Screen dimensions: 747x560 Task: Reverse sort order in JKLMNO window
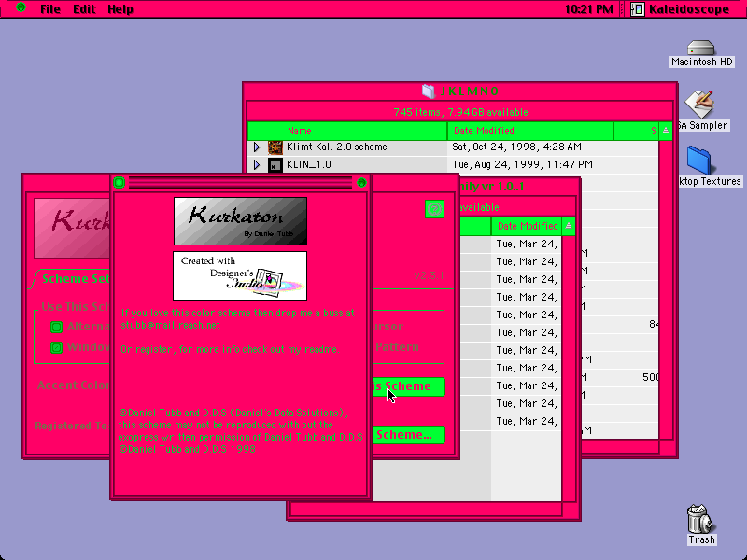(666, 131)
